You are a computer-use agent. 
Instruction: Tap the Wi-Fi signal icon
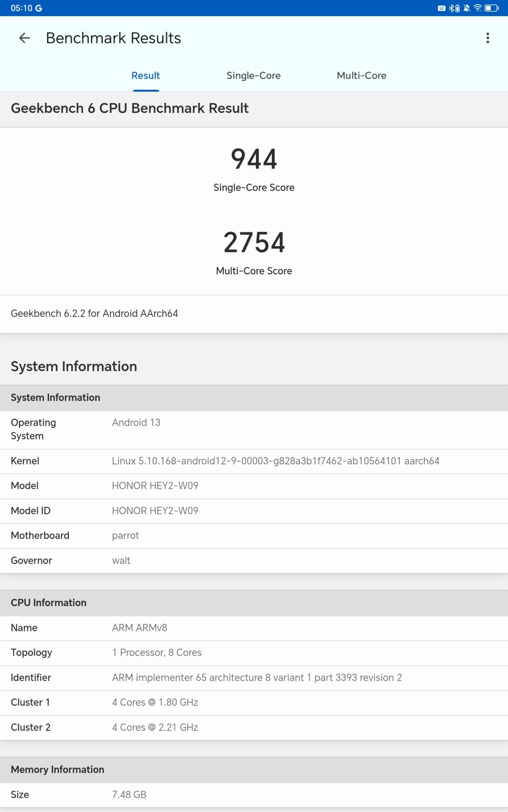(478, 8)
